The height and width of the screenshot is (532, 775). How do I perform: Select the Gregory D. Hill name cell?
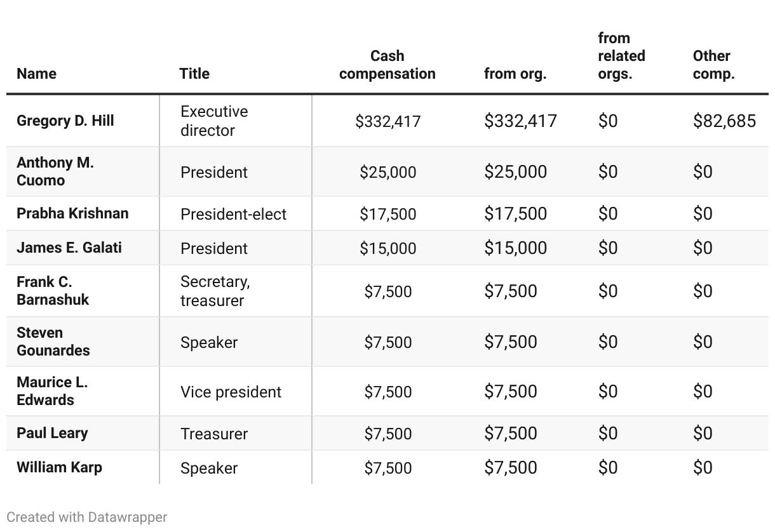pyautogui.click(x=65, y=121)
